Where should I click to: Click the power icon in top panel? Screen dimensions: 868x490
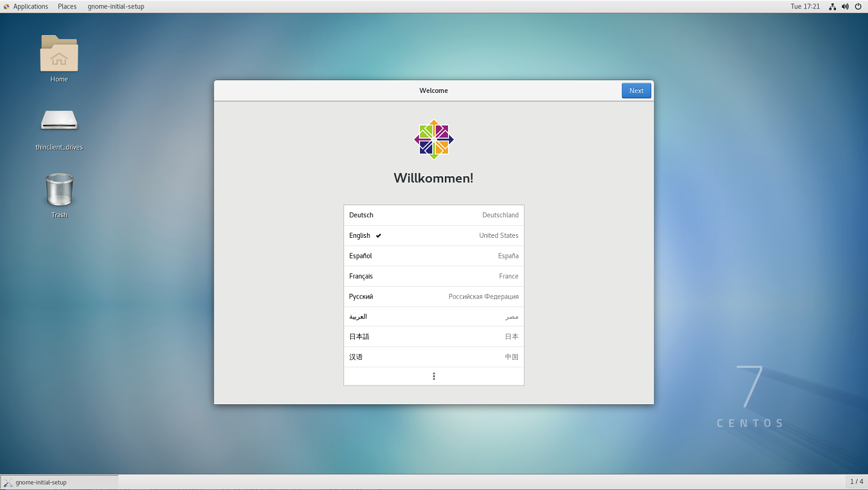coord(858,7)
